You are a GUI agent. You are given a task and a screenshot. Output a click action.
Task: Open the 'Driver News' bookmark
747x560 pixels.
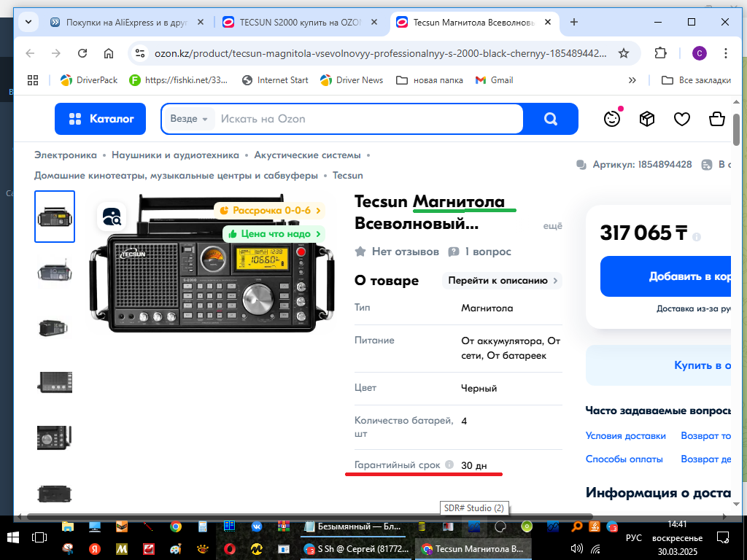coord(352,80)
